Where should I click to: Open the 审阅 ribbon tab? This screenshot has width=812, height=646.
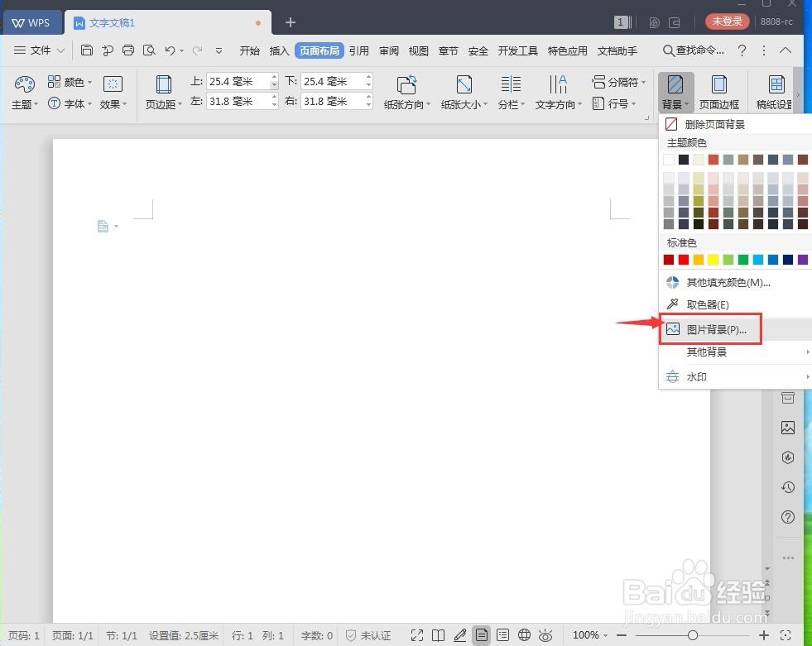pos(389,50)
